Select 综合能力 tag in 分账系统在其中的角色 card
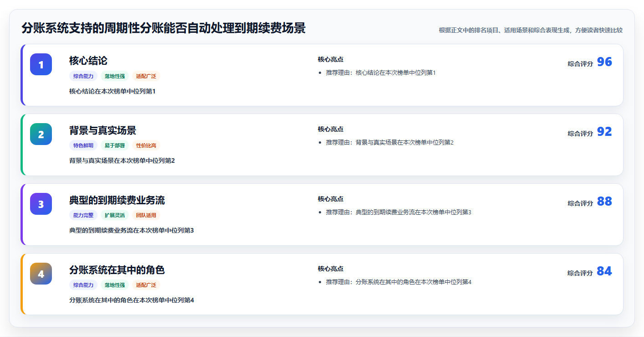This screenshot has height=337, width=644. (x=83, y=285)
